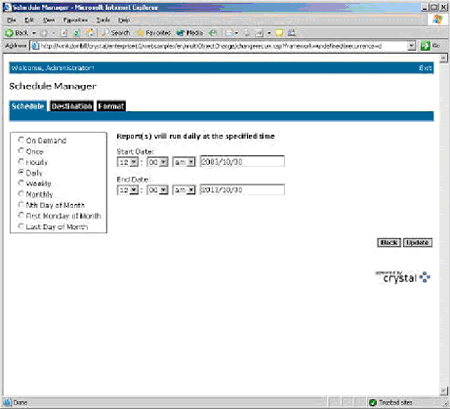Open the Favorites star toolbar button
Image resolution: width=450 pixels, height=409 pixels.
coord(154,33)
